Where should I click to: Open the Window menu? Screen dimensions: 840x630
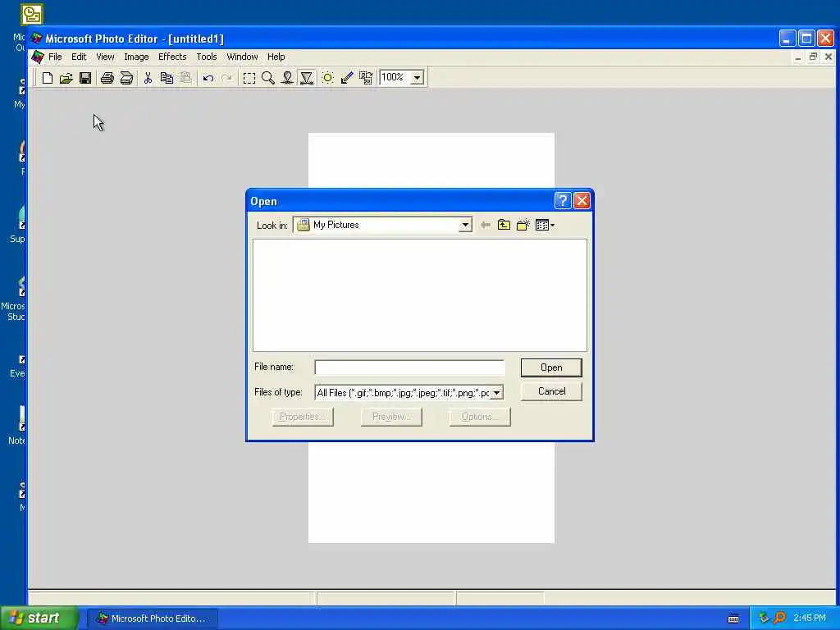242,57
